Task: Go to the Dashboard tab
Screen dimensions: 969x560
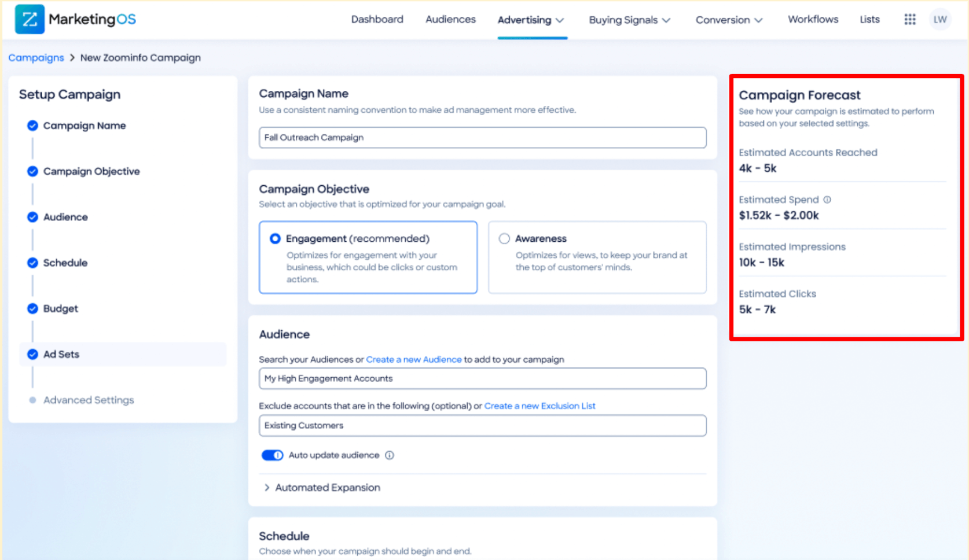Action: tap(377, 19)
